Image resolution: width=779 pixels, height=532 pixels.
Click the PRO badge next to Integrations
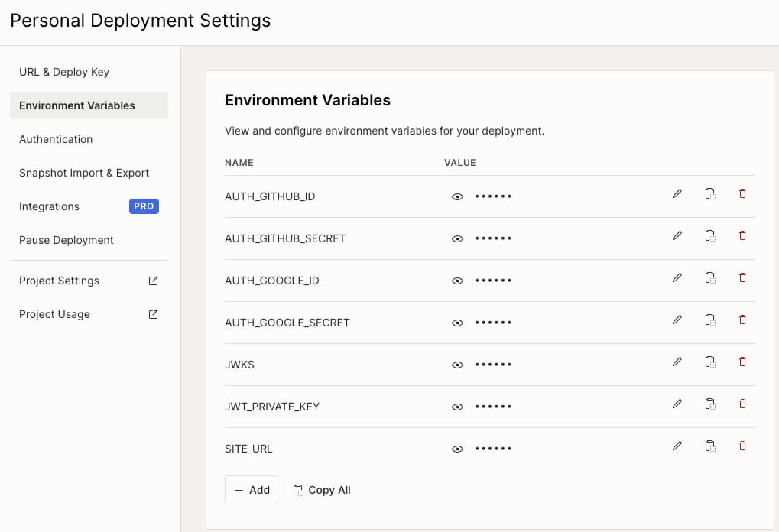coord(144,206)
